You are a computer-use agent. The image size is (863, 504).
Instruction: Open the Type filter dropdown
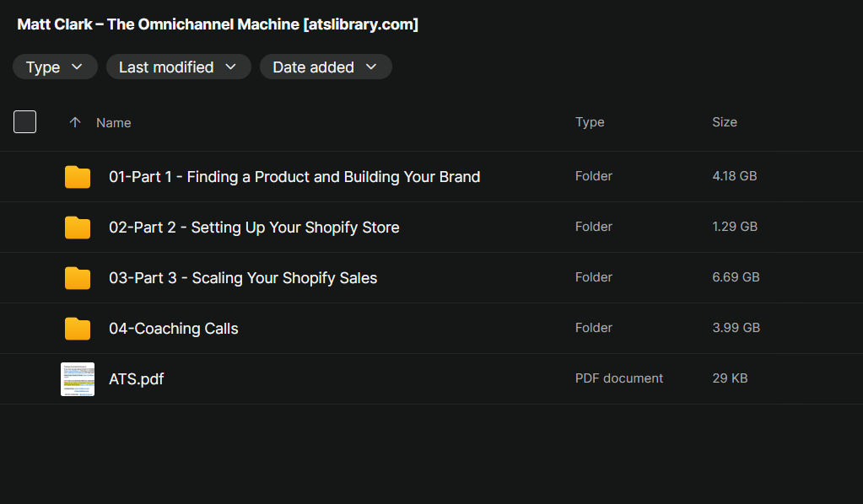pos(55,67)
